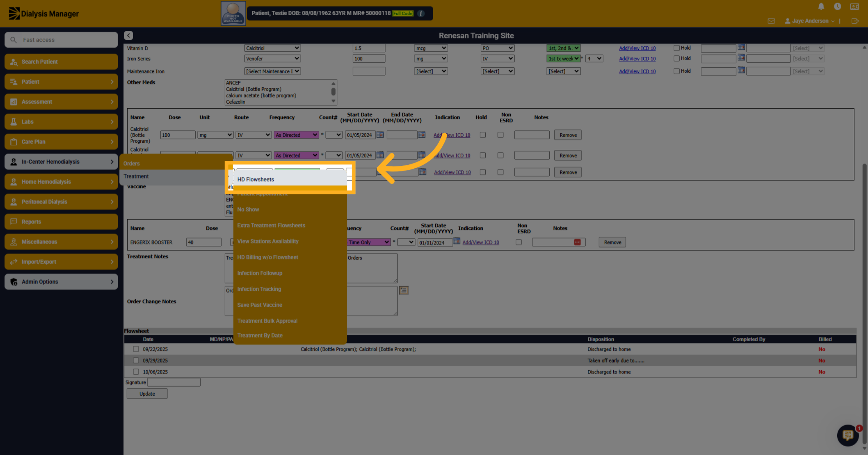Open calendar icon beside ENGERIX start date 01/01/2024

(456, 241)
